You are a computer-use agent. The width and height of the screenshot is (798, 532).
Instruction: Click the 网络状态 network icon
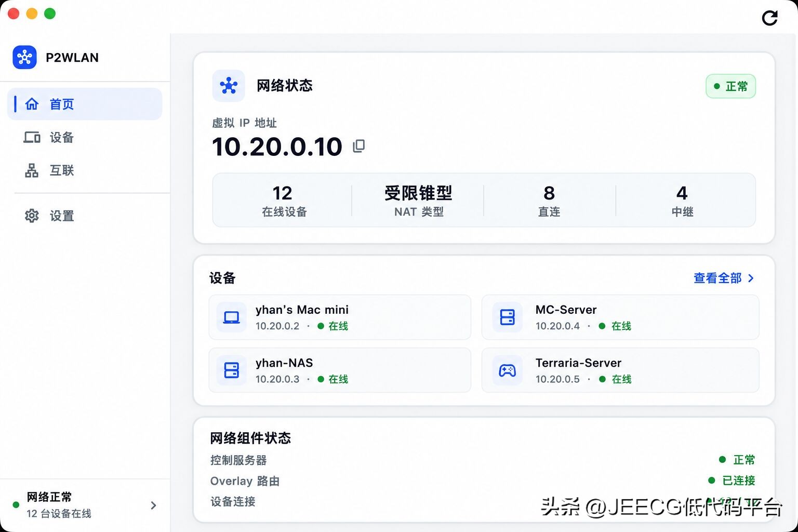tap(229, 86)
